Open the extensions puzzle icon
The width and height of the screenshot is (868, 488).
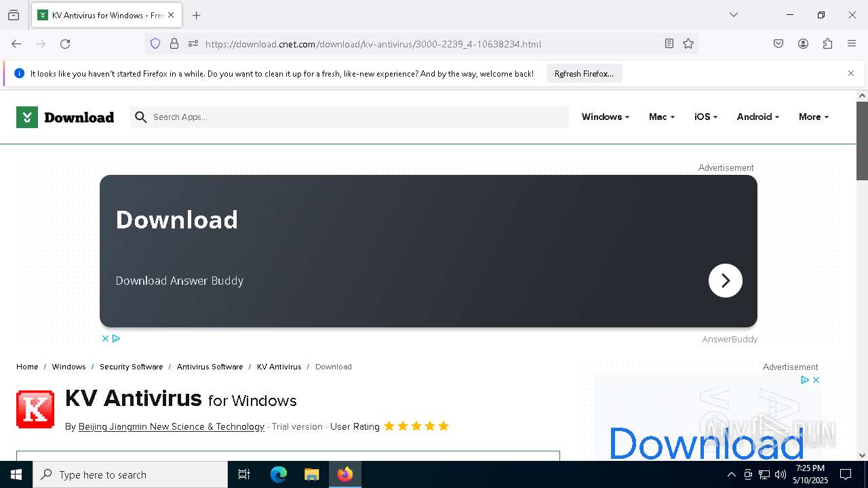pos(827,44)
